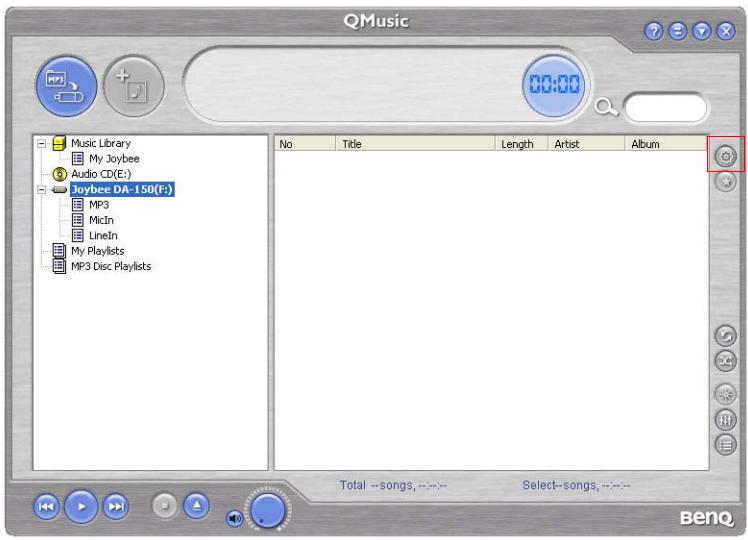Viewport: 748px width, 540px height.
Task: Open the LineIn folder
Action: [103, 235]
